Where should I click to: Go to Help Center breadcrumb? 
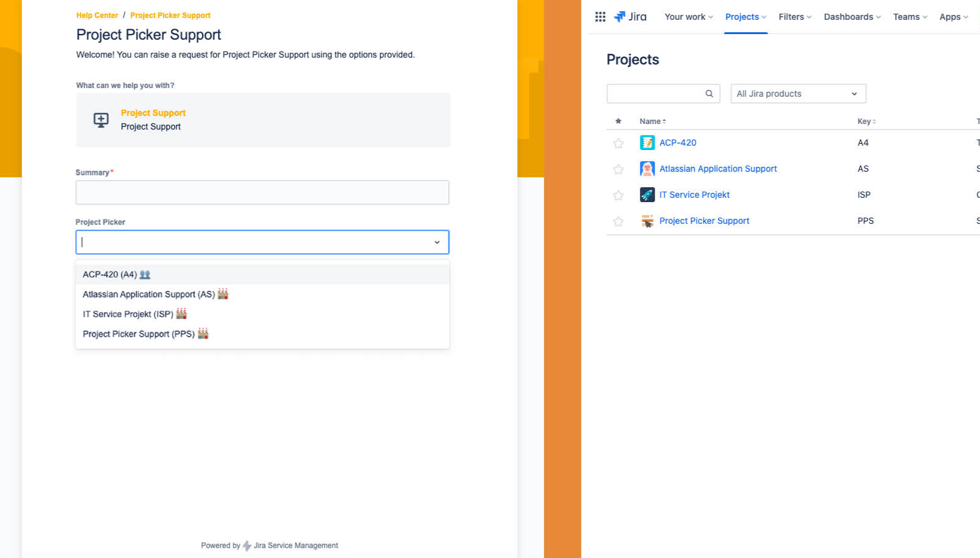pyautogui.click(x=97, y=15)
